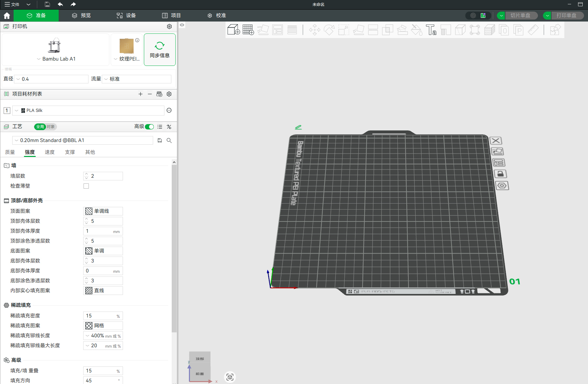Open the 支撑 settings tab
This screenshot has width=588, height=384.
click(70, 152)
